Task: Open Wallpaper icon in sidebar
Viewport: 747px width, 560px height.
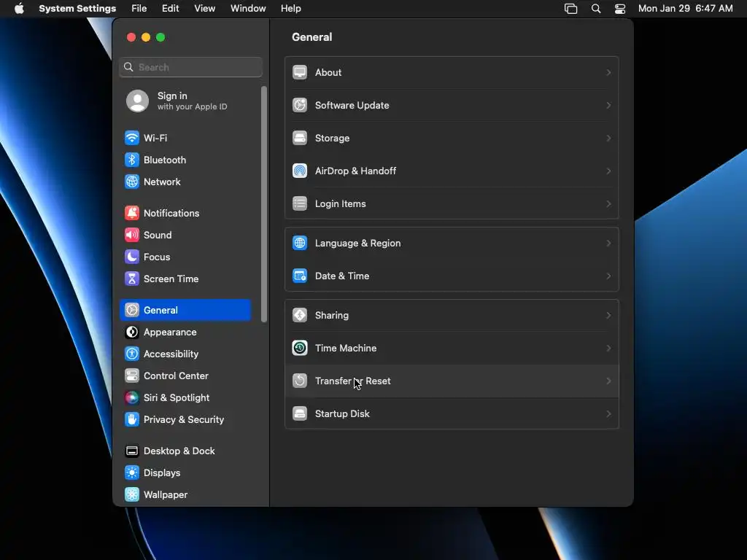Action: click(132, 495)
